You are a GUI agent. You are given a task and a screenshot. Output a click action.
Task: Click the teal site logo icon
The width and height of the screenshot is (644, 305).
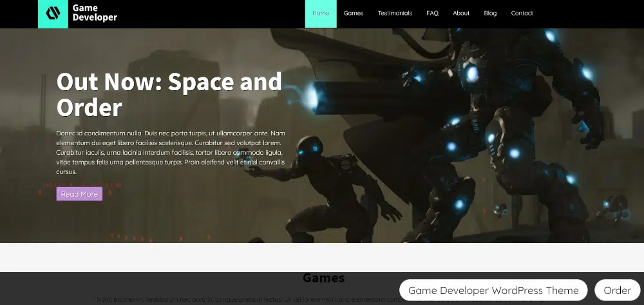53,14
